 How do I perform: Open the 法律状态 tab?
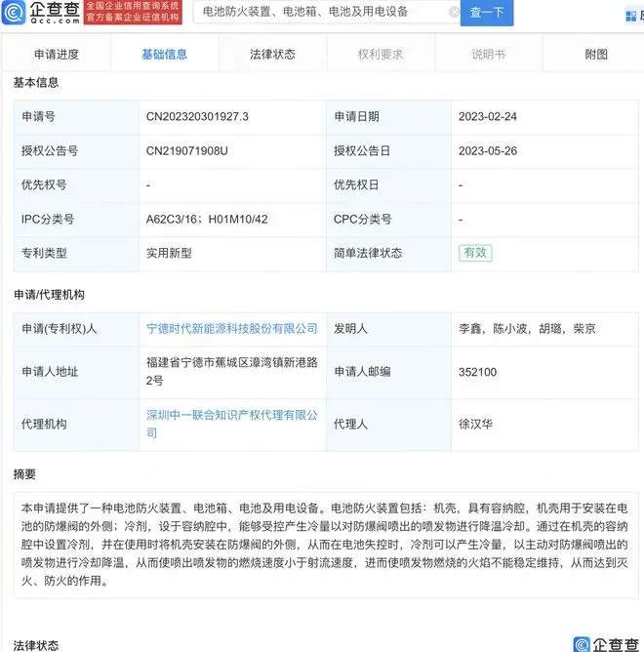(x=272, y=55)
